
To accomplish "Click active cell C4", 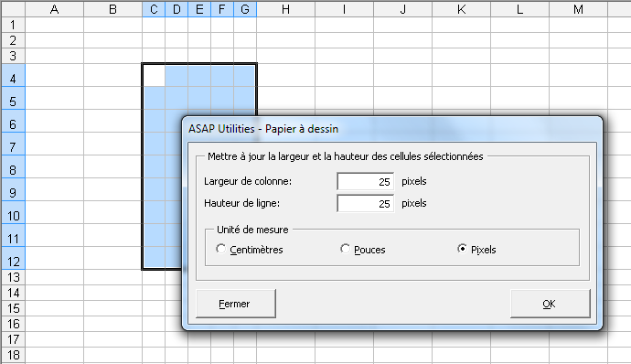I will click(154, 75).
